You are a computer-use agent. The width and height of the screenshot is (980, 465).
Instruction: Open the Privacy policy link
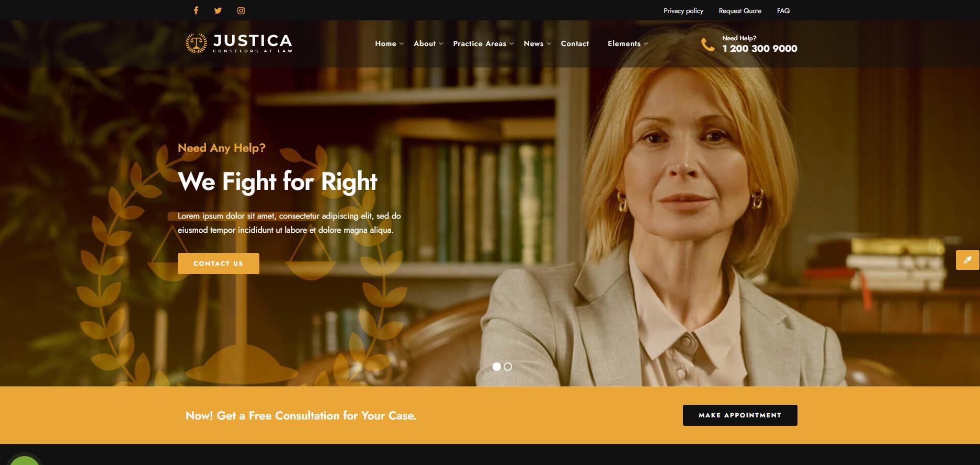683,10
